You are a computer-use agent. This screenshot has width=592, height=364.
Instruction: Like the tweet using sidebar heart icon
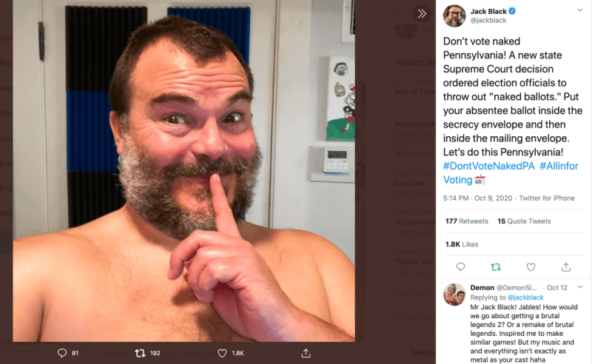point(531,267)
